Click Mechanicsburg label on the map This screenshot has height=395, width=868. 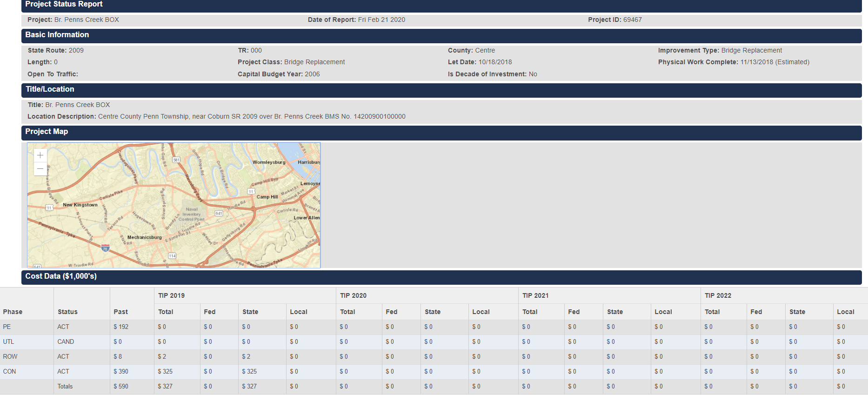point(144,237)
